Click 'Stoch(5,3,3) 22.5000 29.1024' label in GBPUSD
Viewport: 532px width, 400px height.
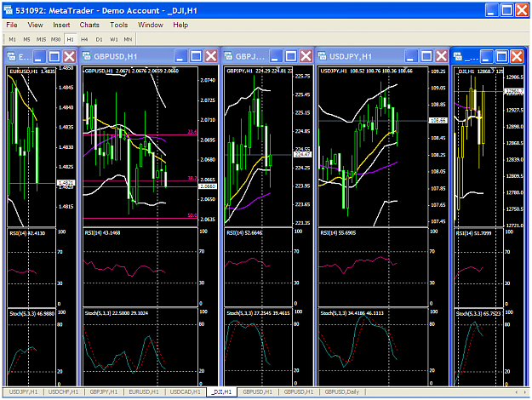(117, 313)
